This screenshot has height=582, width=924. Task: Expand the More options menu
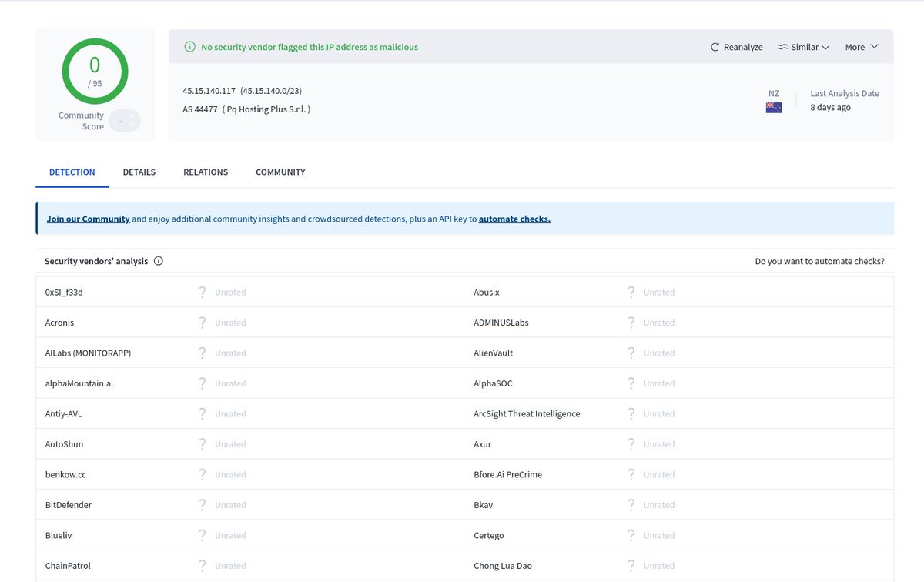click(862, 47)
